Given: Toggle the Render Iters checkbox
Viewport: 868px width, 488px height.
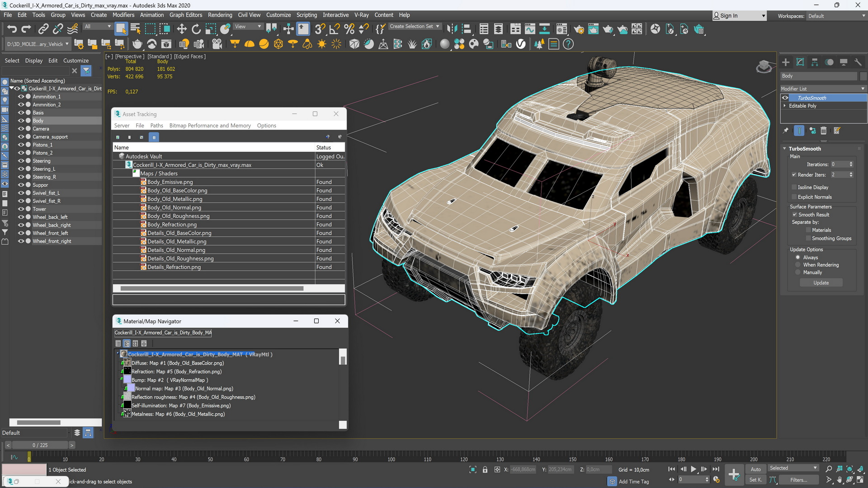Looking at the screenshot, I should (794, 175).
